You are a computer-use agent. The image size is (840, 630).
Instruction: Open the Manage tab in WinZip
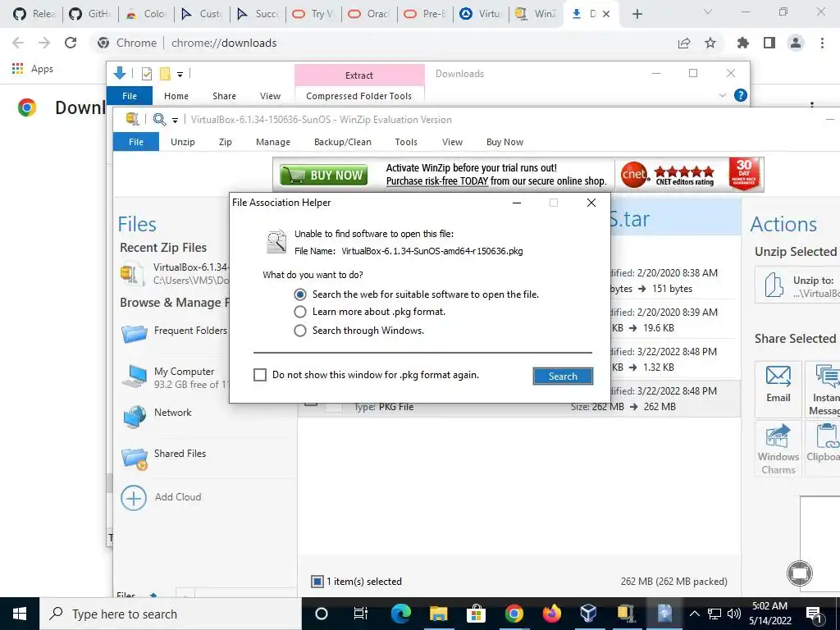(272, 142)
